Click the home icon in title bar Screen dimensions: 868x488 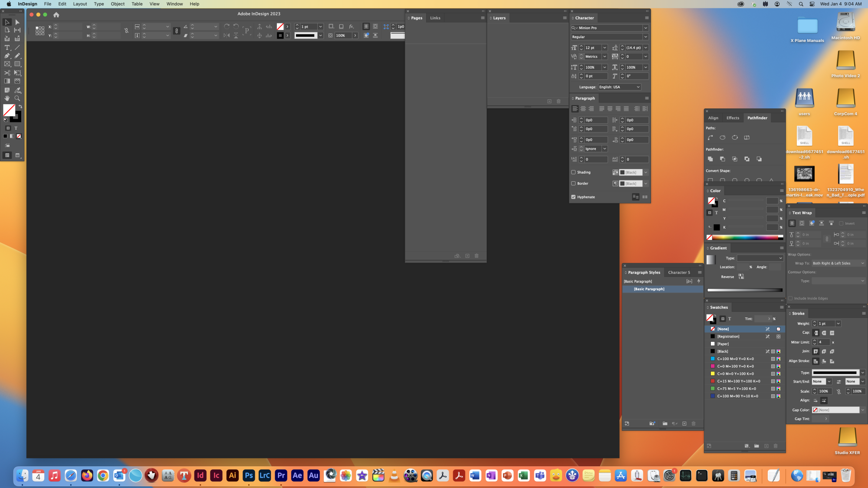tap(56, 15)
